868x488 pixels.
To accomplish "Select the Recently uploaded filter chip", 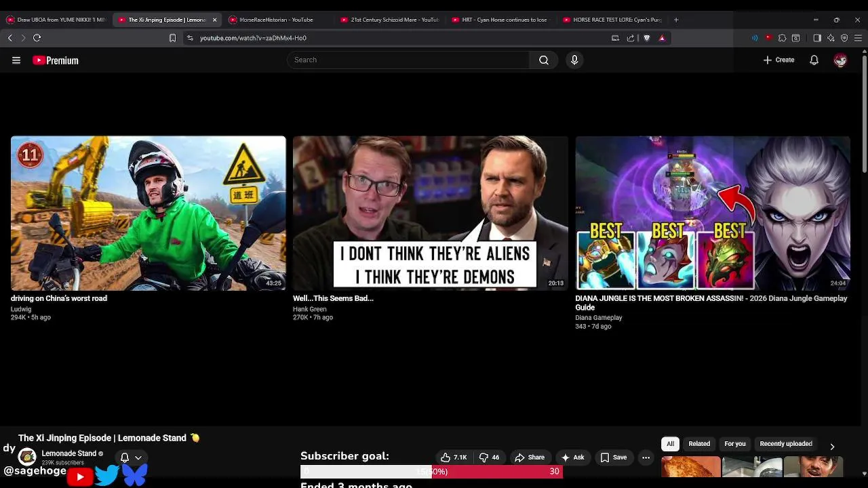I will pyautogui.click(x=786, y=444).
